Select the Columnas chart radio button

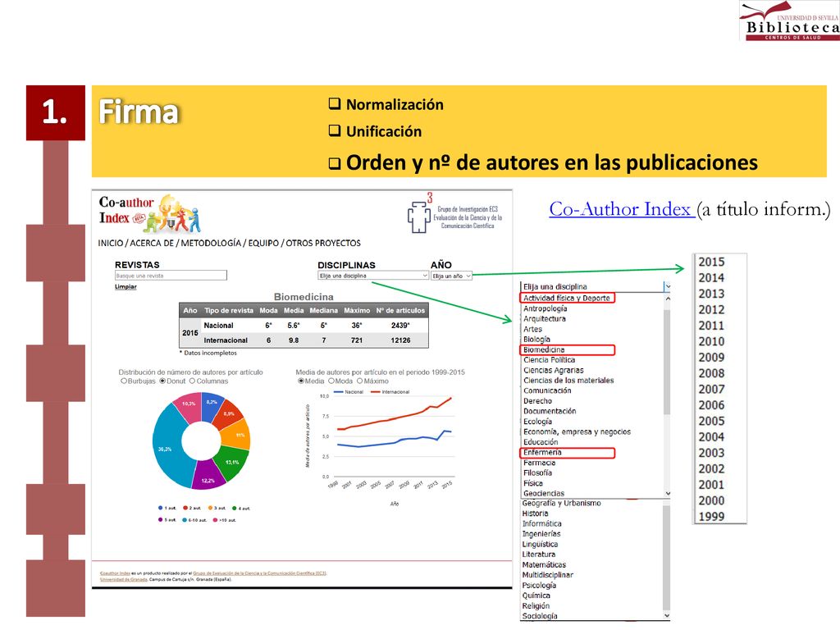click(x=192, y=381)
